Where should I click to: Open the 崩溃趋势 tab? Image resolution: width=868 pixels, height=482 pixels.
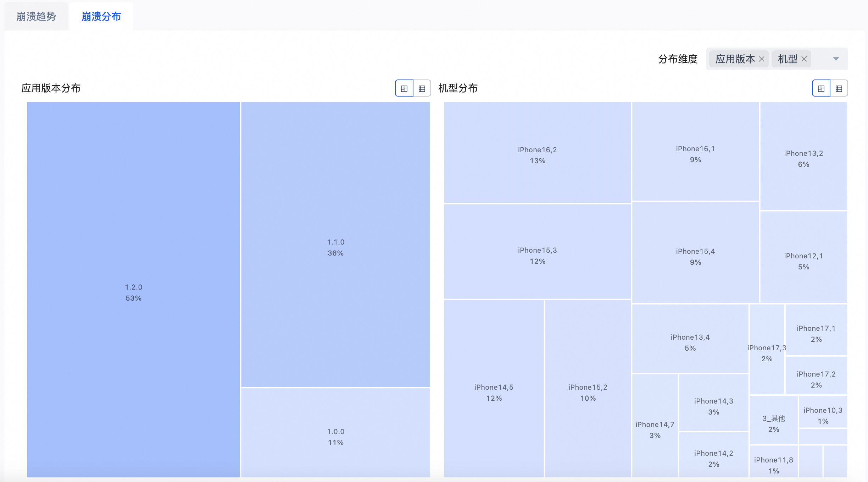[36, 17]
